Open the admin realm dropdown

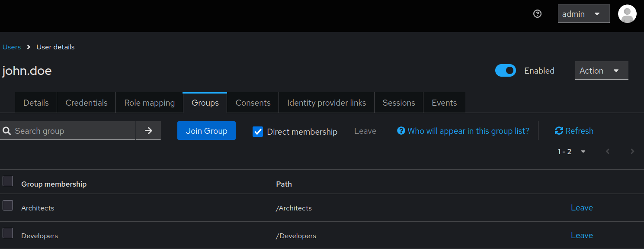click(x=583, y=14)
